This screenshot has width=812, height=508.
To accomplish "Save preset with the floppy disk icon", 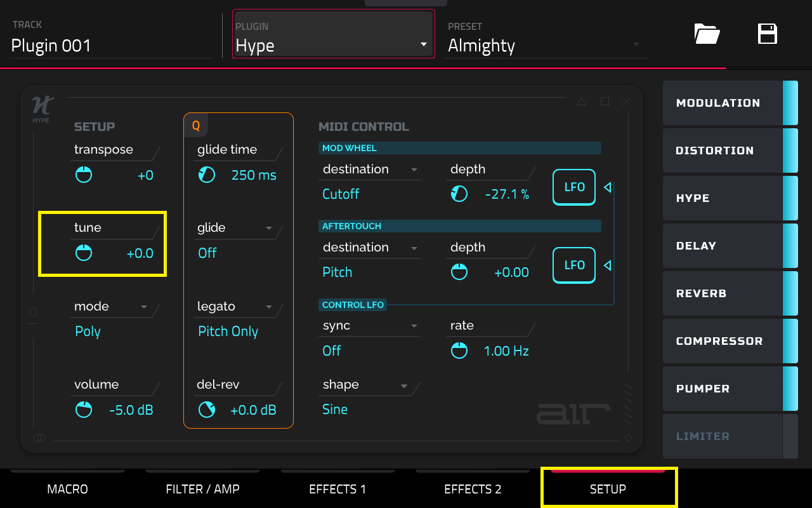I will click(768, 34).
